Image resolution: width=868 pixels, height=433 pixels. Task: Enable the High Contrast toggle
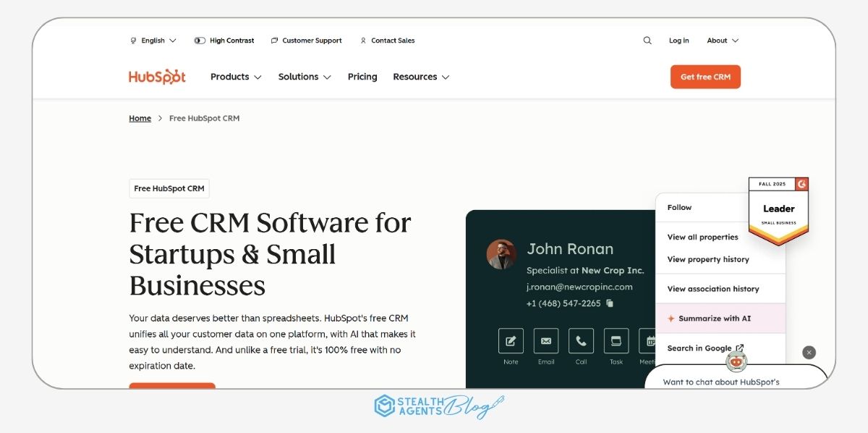click(200, 41)
